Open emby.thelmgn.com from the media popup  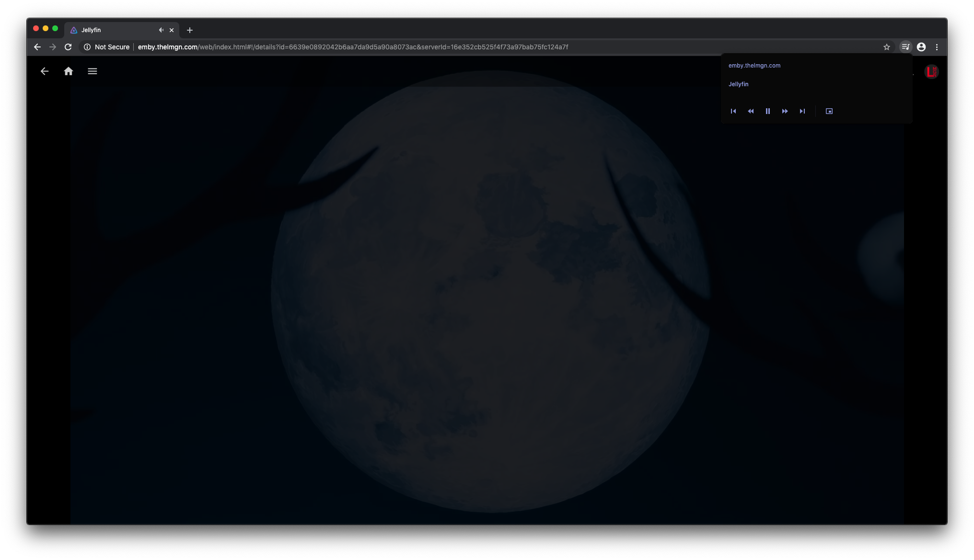tap(755, 65)
